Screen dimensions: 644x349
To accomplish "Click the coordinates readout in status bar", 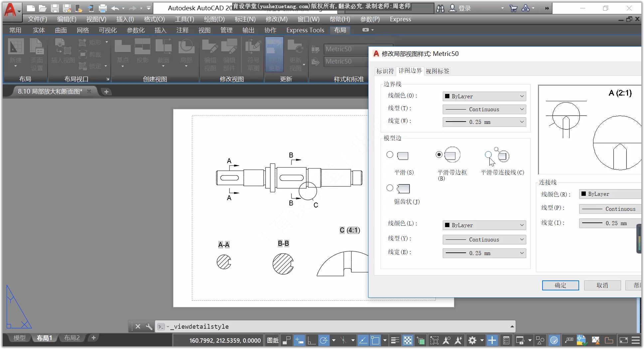I will [225, 340].
